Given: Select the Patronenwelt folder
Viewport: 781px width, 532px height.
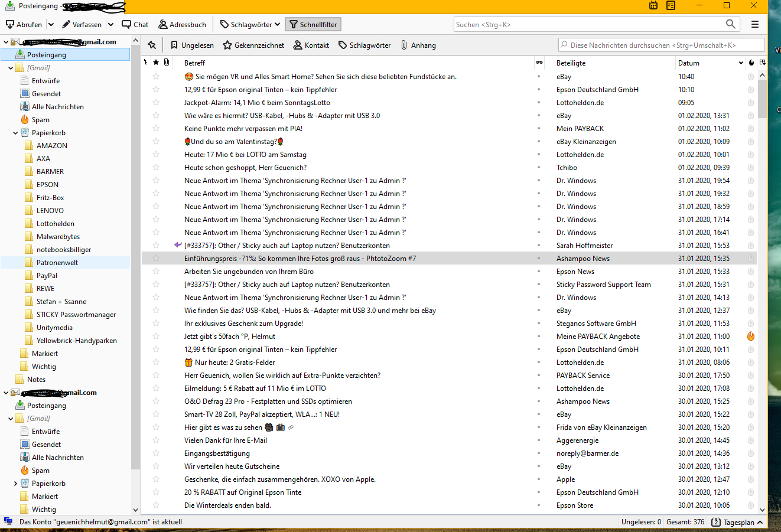Looking at the screenshot, I should (x=57, y=263).
